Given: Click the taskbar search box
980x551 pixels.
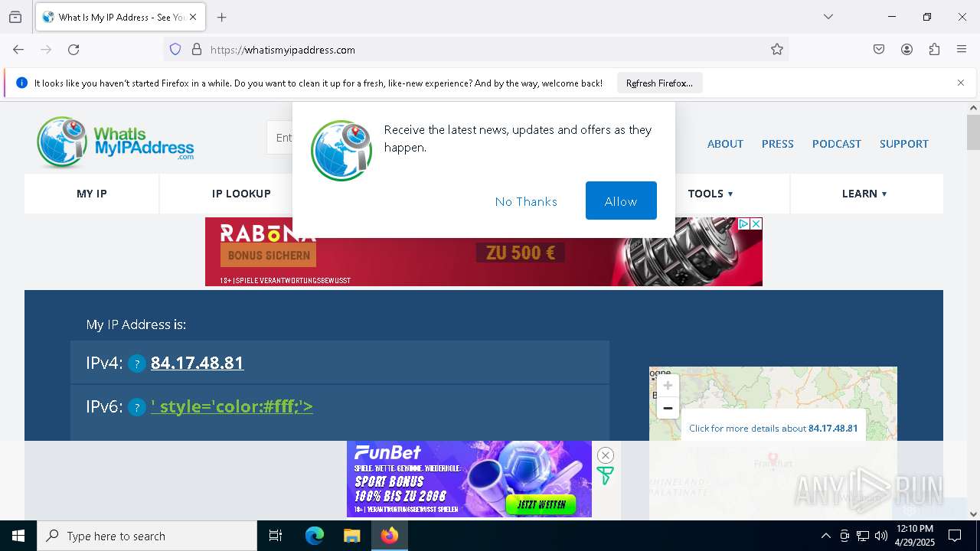Looking at the screenshot, I should pos(147,536).
